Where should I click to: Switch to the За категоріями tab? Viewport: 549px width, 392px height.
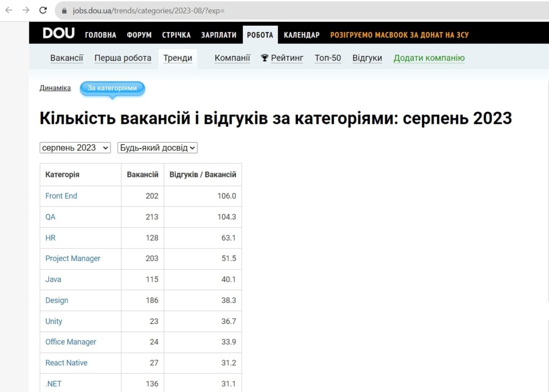tap(112, 88)
